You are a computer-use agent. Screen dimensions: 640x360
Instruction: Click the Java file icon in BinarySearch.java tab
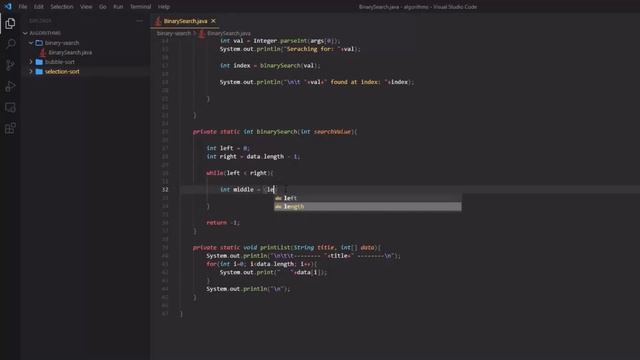(x=158, y=21)
